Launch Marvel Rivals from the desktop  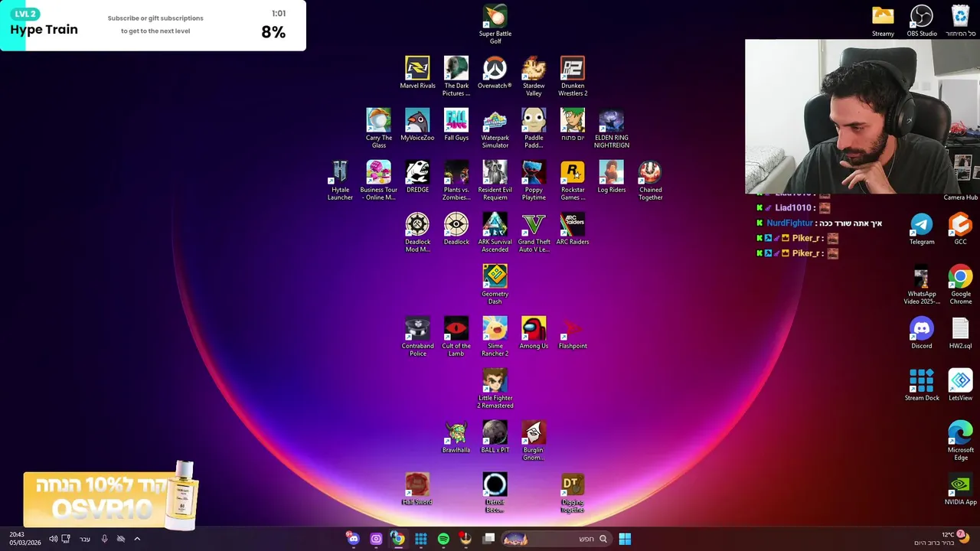[417, 73]
